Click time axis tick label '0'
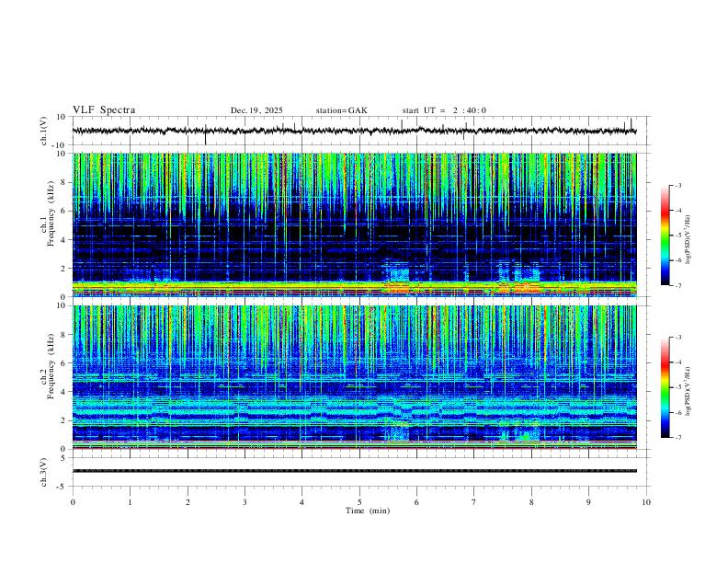Viewport: 728px width, 563px height. point(73,502)
